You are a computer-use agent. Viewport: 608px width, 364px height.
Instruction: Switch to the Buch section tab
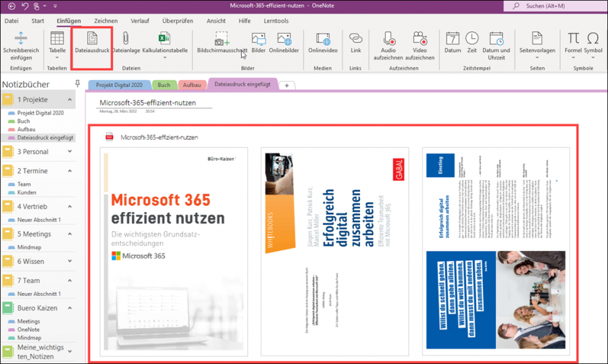[x=164, y=85]
